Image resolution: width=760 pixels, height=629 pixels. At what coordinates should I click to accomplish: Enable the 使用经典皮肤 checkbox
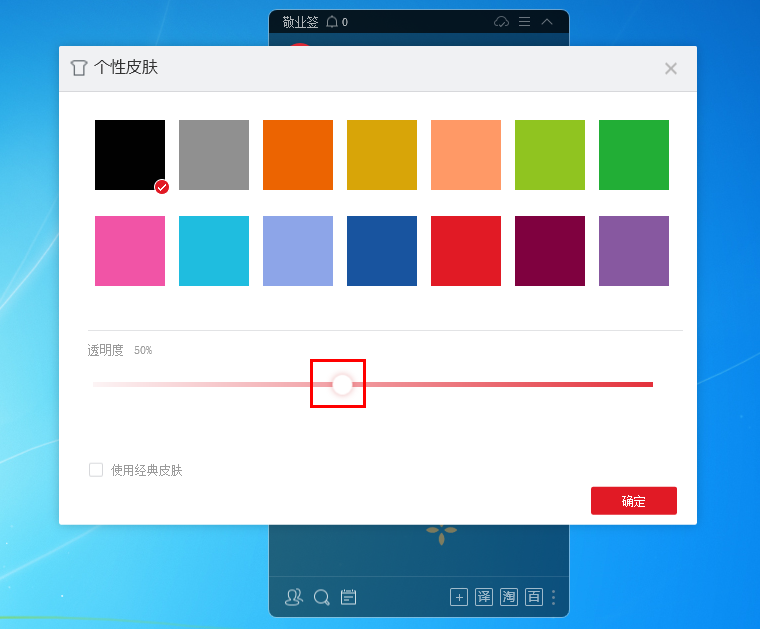click(96, 470)
